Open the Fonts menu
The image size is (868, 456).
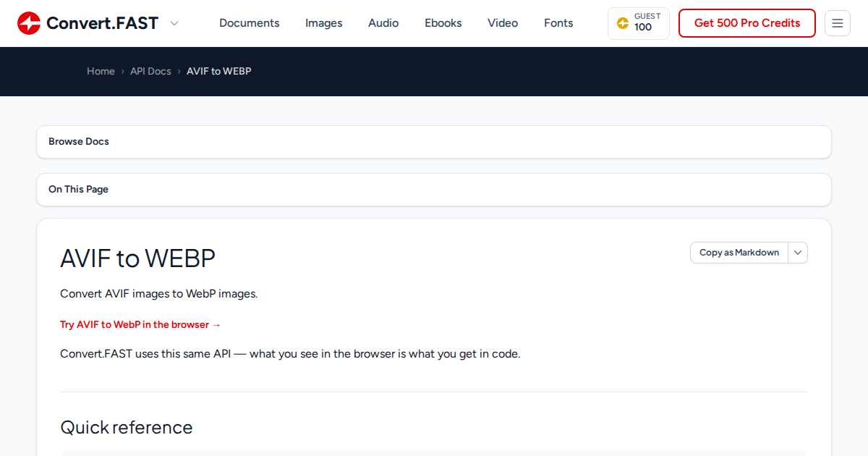pos(558,23)
